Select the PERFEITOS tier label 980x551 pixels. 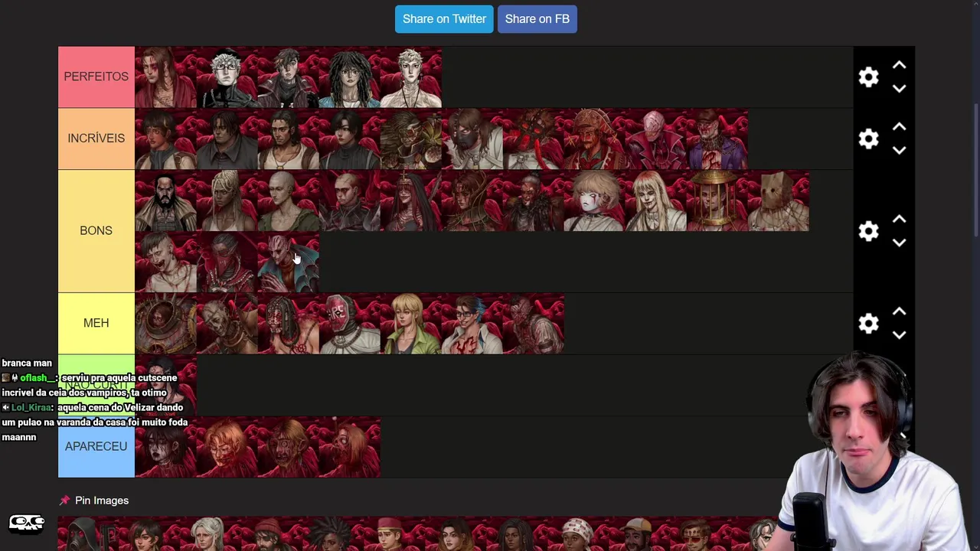96,77
